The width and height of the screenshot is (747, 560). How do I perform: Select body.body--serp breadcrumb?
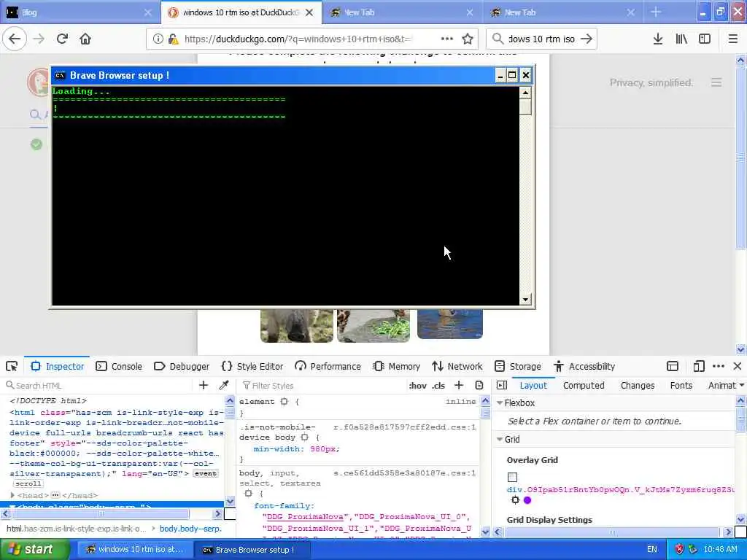pos(190,529)
